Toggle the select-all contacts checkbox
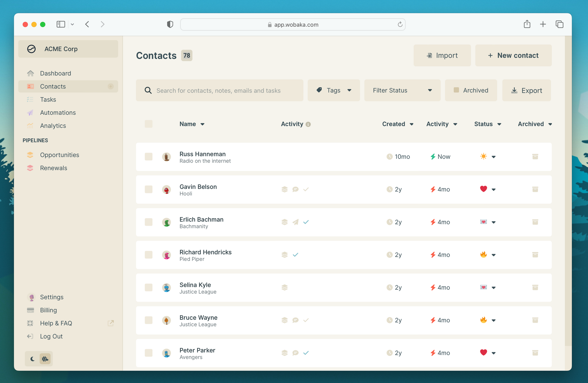The image size is (588, 383). tap(148, 124)
